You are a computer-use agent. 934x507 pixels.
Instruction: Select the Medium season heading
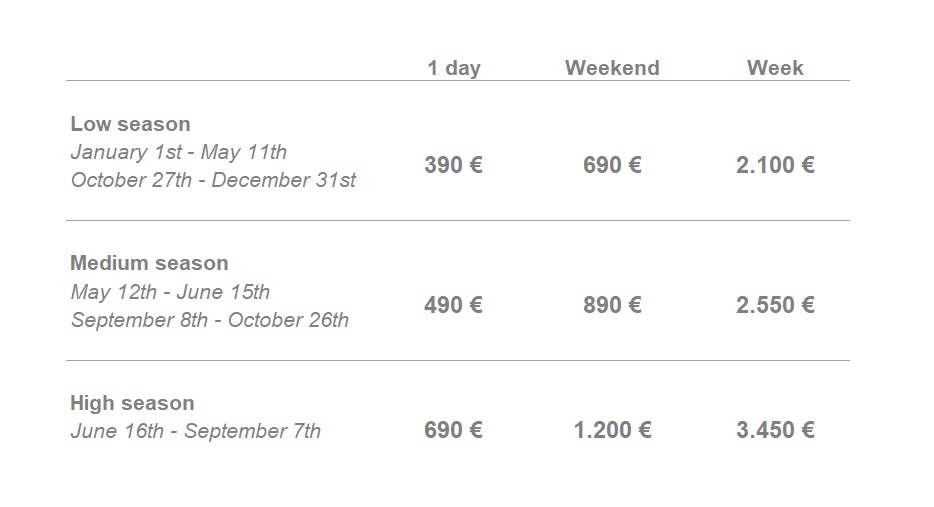pos(150,263)
